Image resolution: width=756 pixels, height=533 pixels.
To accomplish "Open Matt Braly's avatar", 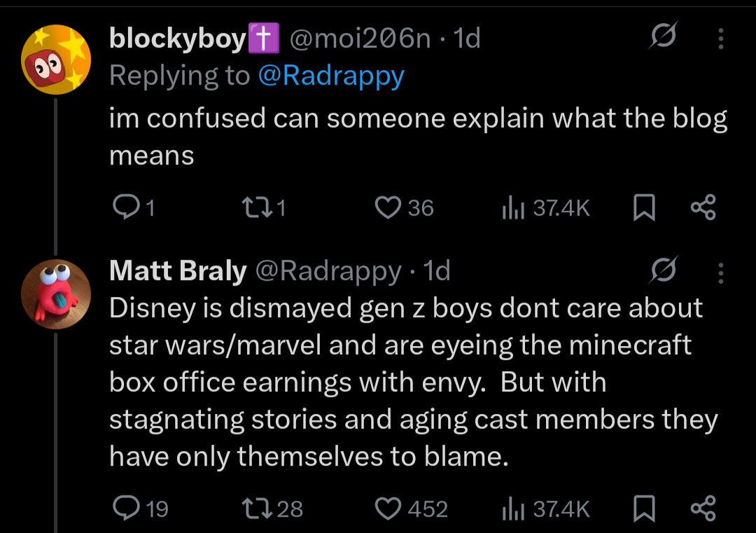I will coord(56,292).
